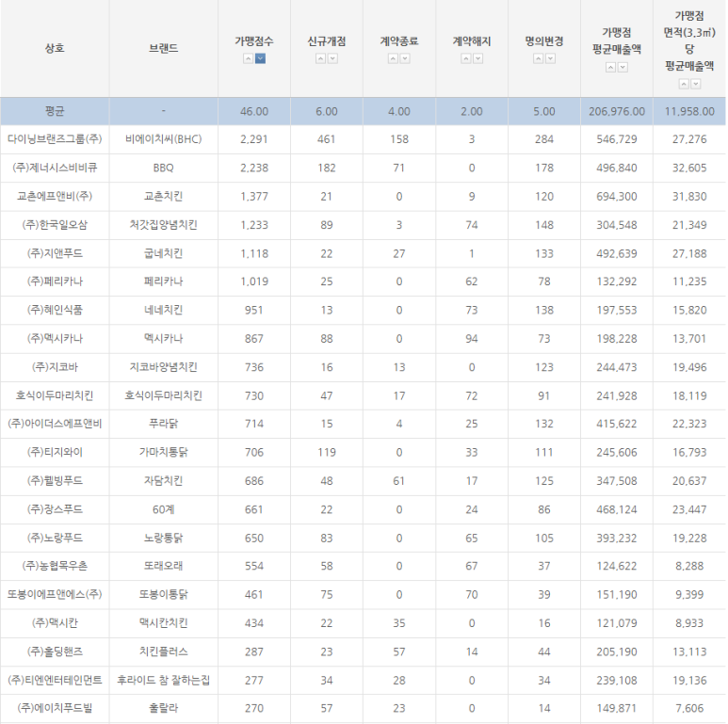
Task: Select 치킨플러스 brand cell
Action: click(164, 652)
